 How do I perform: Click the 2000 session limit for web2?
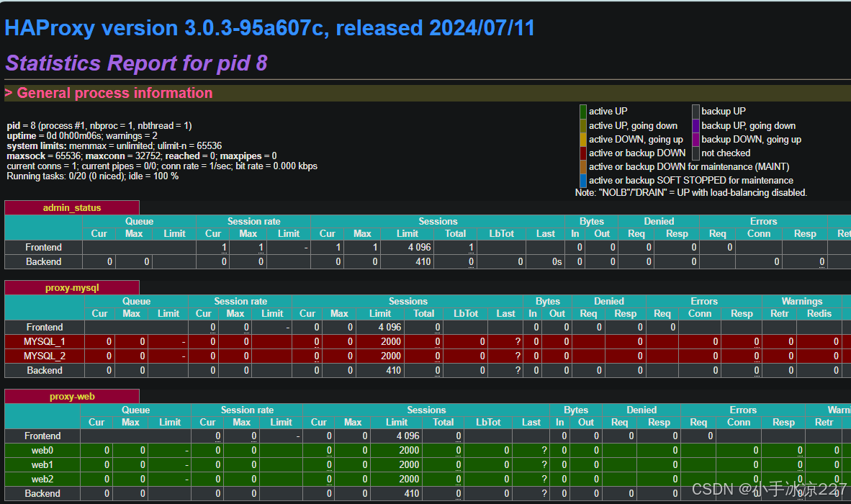[409, 479]
